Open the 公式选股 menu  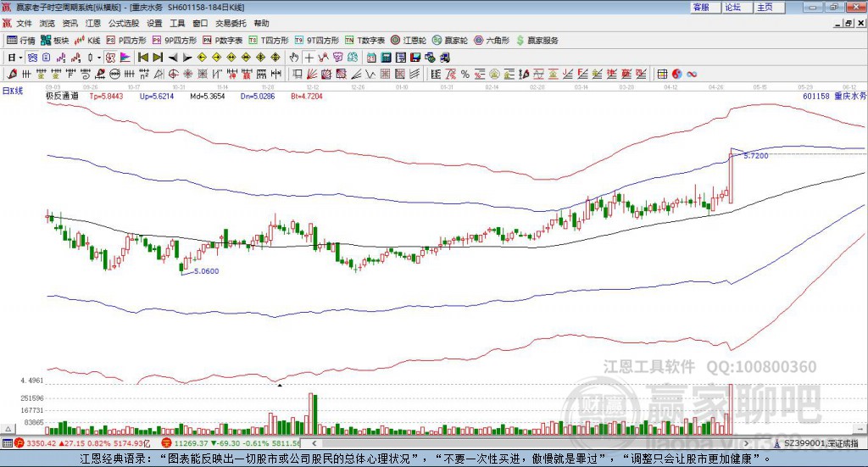[x=124, y=23]
